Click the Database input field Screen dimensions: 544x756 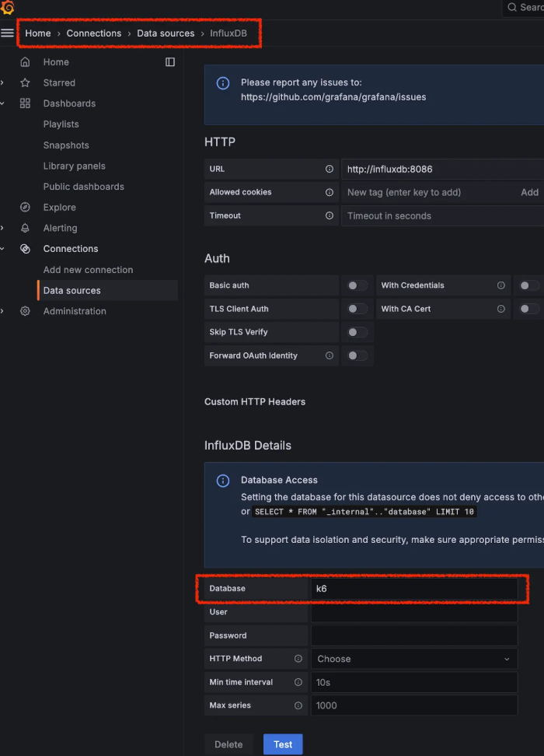tap(413, 589)
